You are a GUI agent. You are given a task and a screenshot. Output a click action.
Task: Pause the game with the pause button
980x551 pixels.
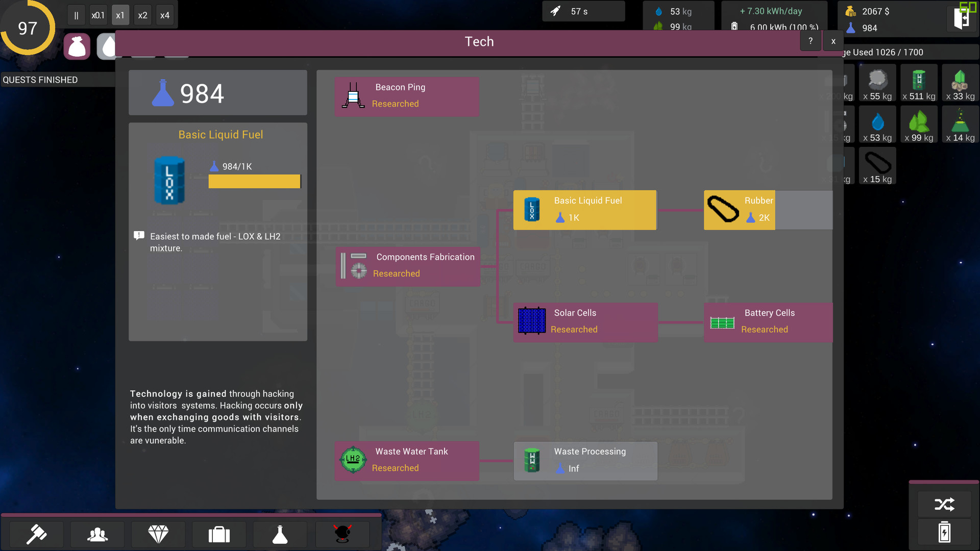click(76, 15)
